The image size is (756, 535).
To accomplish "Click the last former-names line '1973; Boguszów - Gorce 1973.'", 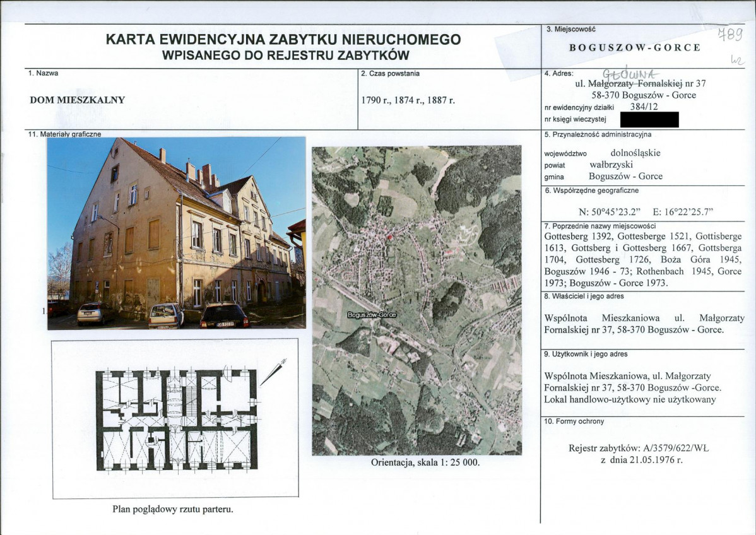I will click(x=606, y=283).
